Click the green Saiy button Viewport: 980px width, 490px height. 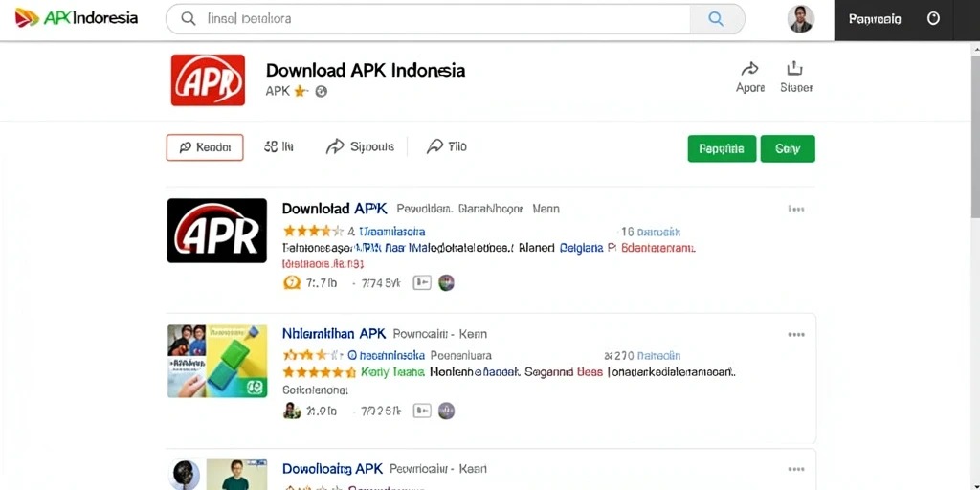[x=788, y=148]
